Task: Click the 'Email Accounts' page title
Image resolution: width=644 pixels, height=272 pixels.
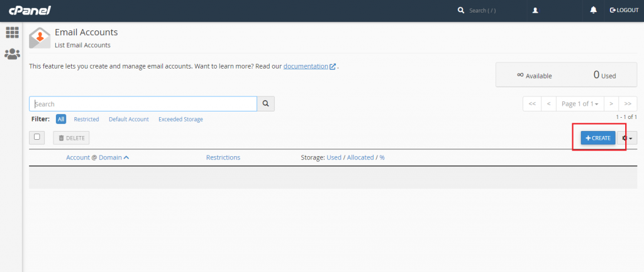Action: click(86, 32)
